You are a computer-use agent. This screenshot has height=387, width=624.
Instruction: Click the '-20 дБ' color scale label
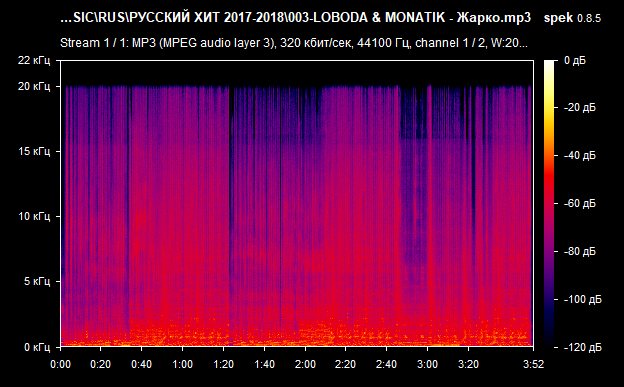(580, 108)
